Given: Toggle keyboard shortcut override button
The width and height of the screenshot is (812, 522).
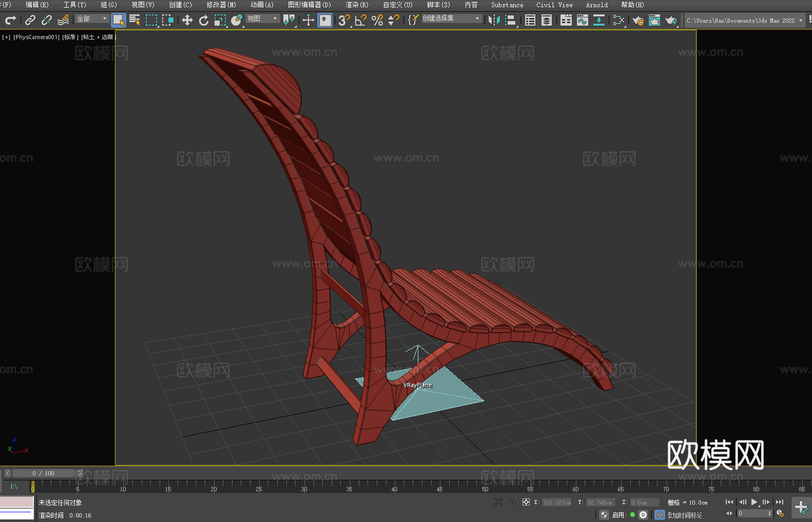Looking at the screenshot, I should [325, 21].
